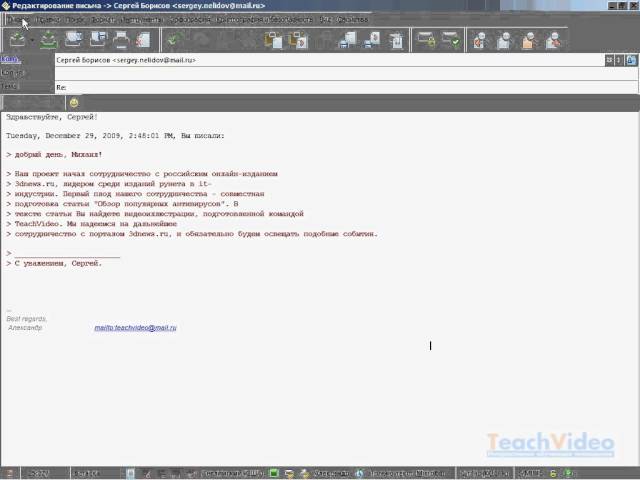Click the Тема subject field containing Re:
The height and width of the screenshot is (480, 640).
pos(347,87)
